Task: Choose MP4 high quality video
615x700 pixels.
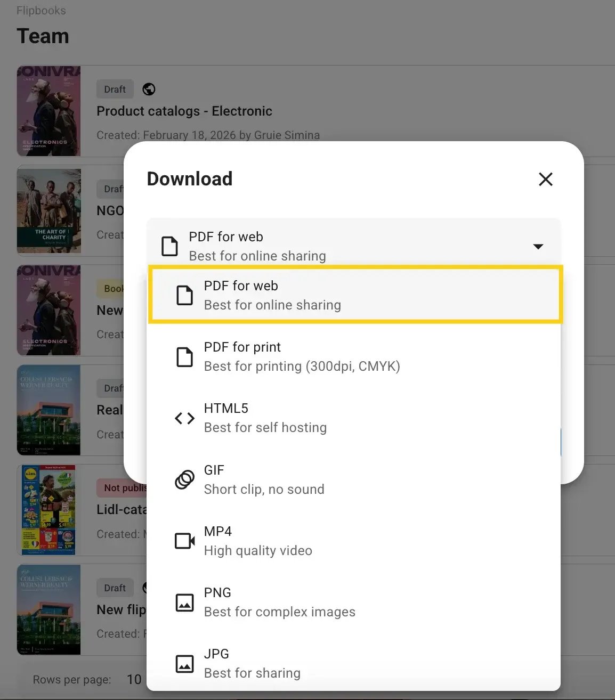Action: tap(354, 541)
